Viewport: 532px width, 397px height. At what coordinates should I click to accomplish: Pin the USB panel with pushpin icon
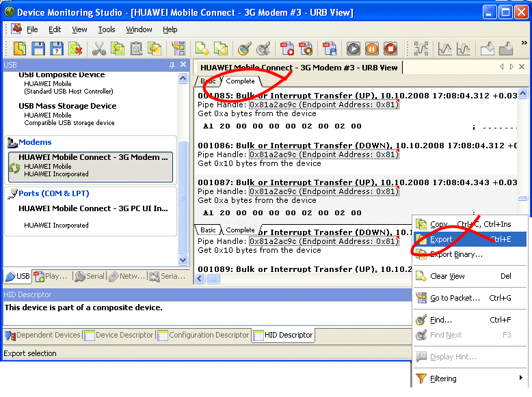pyautogui.click(x=172, y=65)
